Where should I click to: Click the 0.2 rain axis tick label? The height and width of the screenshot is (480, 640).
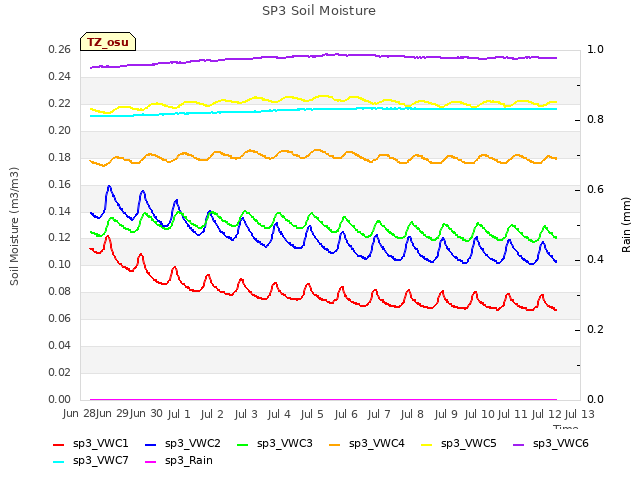pyautogui.click(x=595, y=329)
